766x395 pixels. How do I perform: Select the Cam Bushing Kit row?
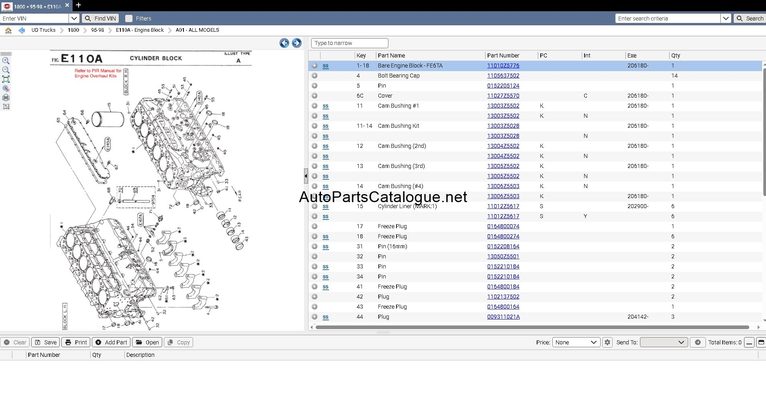pos(535,126)
